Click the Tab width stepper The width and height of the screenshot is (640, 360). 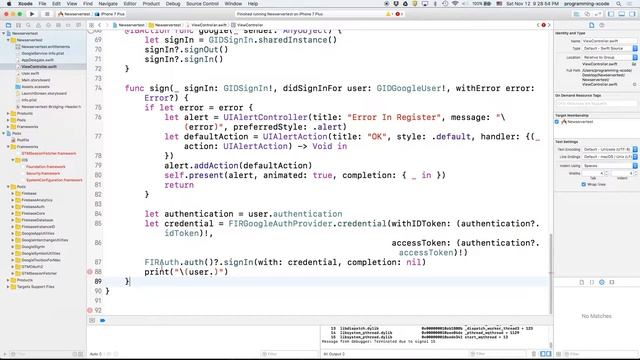606,173
